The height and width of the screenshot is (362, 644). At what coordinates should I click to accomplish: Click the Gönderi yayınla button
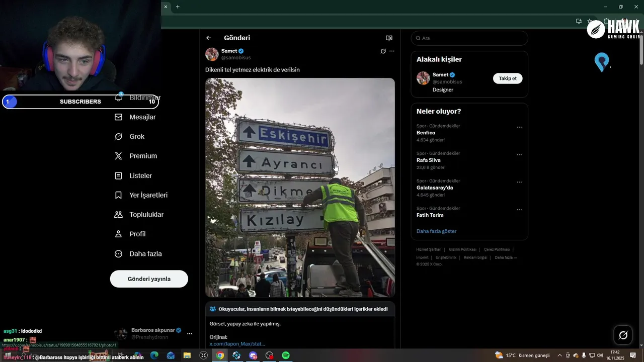click(149, 279)
